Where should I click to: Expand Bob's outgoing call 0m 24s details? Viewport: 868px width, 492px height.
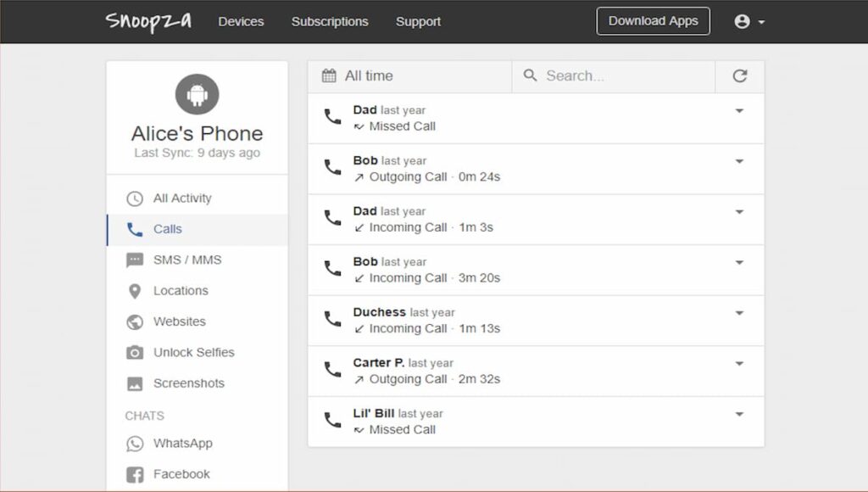click(x=739, y=161)
